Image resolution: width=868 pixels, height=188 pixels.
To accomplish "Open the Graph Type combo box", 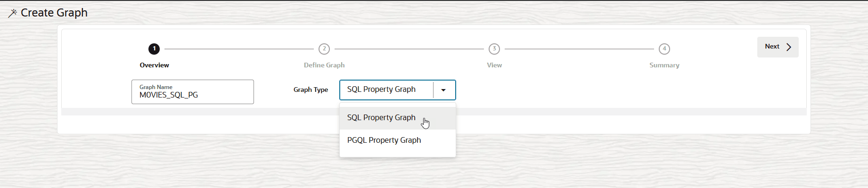I will pyautogui.click(x=398, y=90).
